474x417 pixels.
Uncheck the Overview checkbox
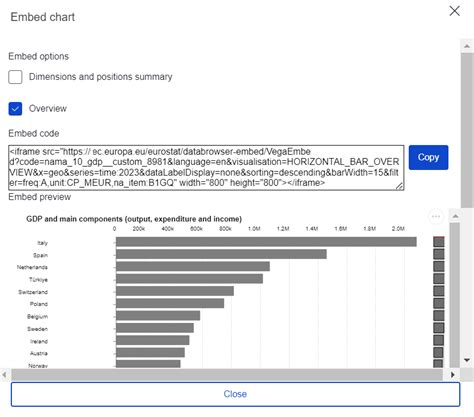pyautogui.click(x=15, y=109)
